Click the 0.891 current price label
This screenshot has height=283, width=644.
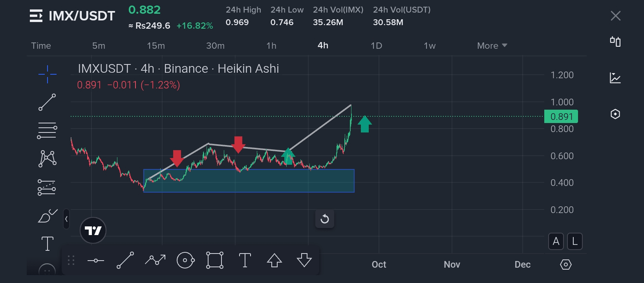click(x=561, y=117)
